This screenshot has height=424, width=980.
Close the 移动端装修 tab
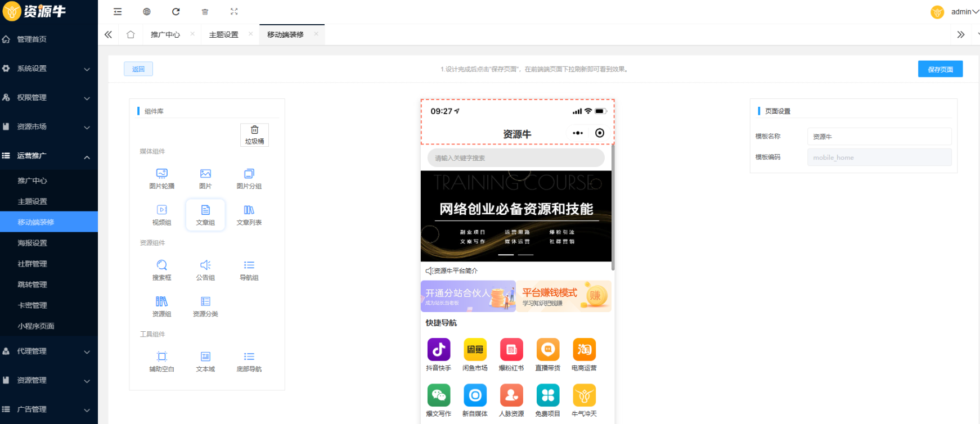click(316, 34)
